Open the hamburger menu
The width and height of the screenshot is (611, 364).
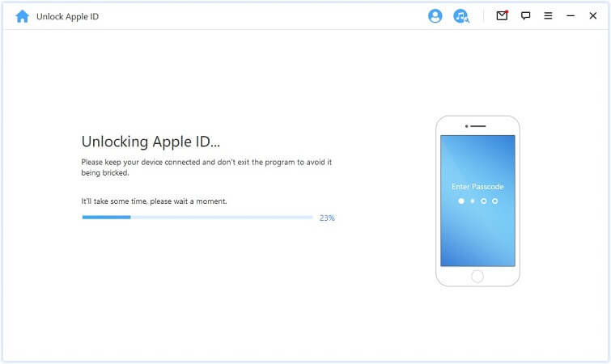[x=548, y=15]
